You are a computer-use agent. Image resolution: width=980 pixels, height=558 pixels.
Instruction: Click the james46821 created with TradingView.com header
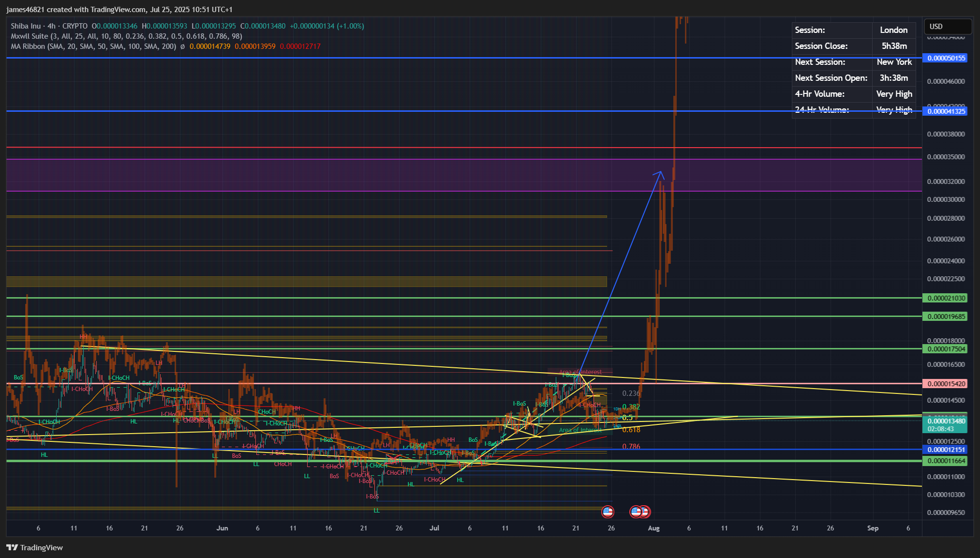(x=119, y=10)
